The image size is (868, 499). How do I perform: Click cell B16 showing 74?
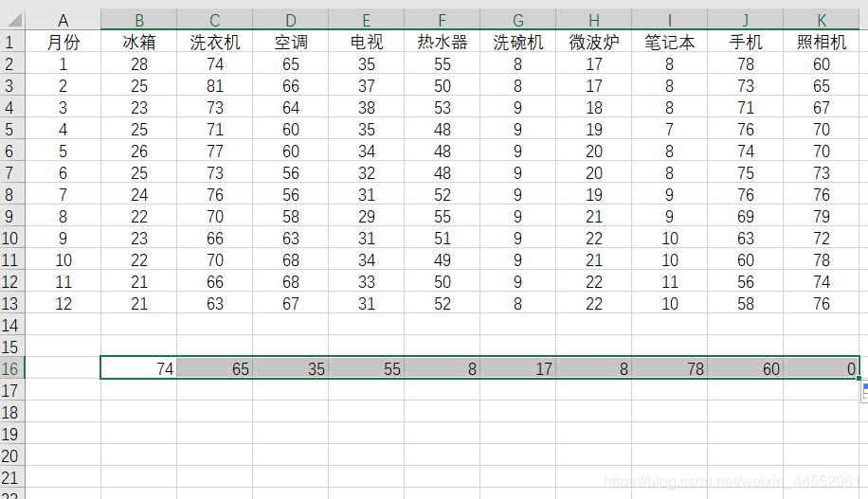pos(139,369)
